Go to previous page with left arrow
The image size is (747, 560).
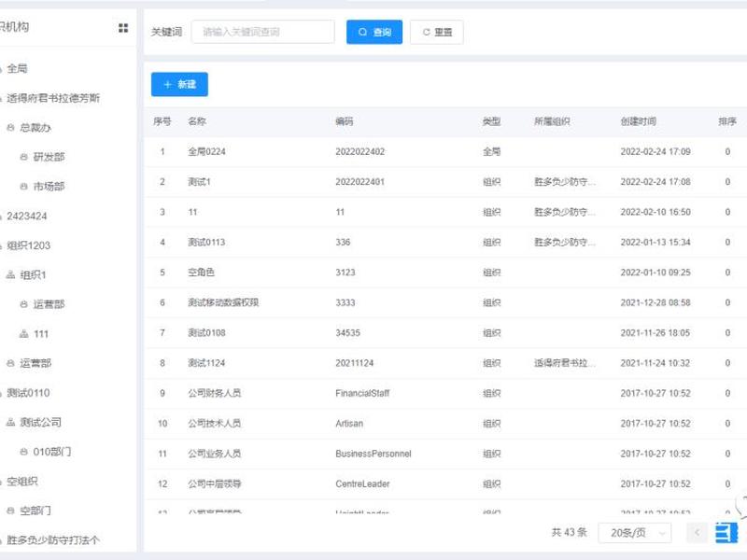[x=697, y=532]
